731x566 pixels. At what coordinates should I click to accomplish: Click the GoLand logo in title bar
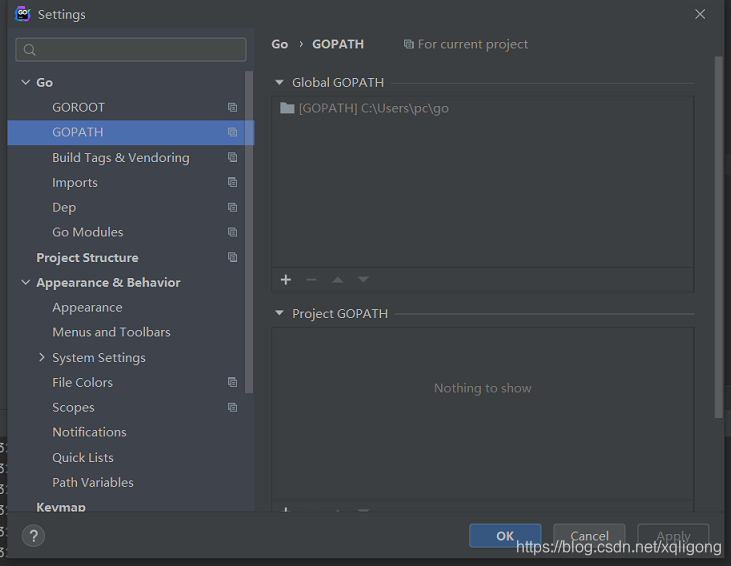[x=22, y=14]
